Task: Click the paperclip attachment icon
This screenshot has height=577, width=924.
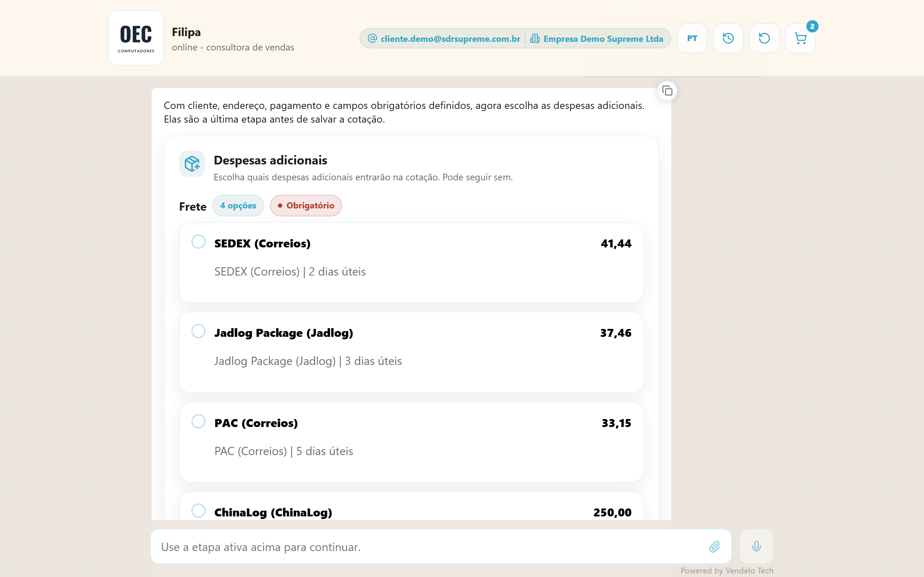Action: (x=714, y=547)
